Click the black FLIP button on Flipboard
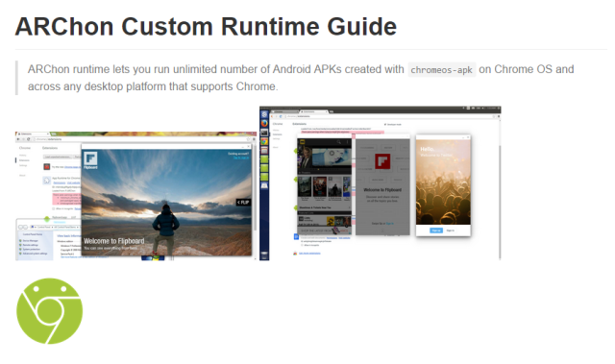This screenshot has height=364, width=615. pos(243,203)
